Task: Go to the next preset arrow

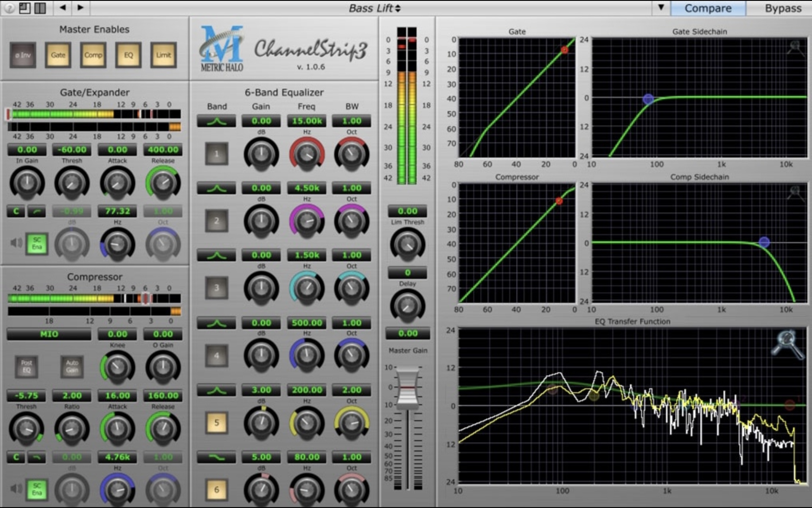Action: pyautogui.click(x=80, y=7)
